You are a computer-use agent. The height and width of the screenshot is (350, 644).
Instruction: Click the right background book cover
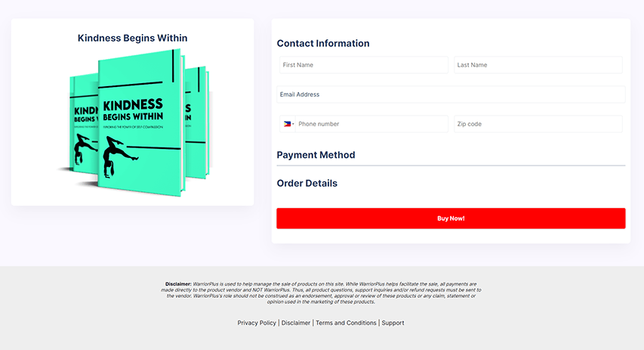[x=197, y=122]
